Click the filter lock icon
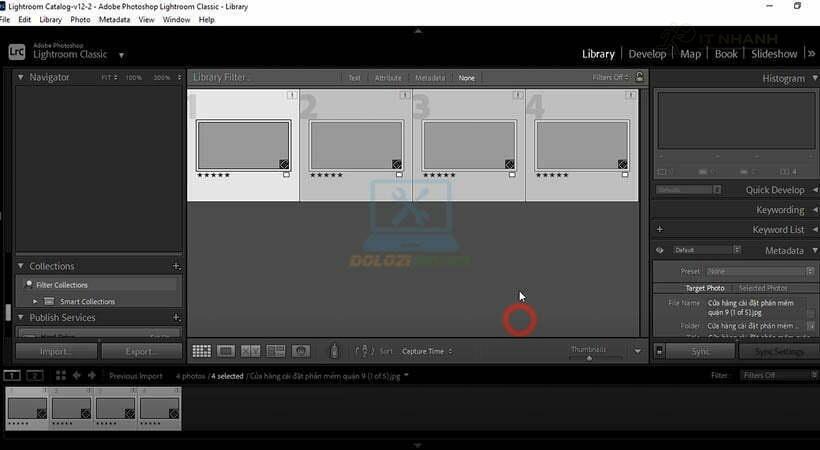820x450 pixels. tap(640, 77)
